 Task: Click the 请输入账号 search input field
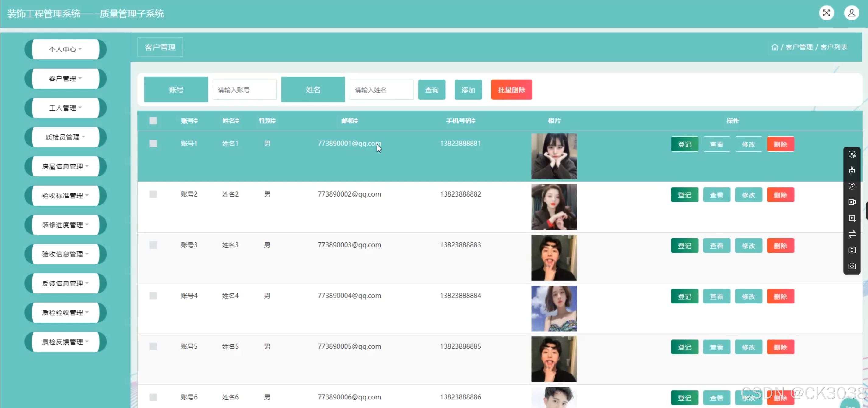(244, 90)
